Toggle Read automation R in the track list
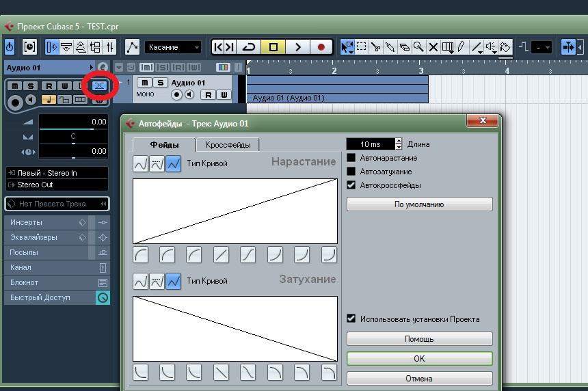 208,95
